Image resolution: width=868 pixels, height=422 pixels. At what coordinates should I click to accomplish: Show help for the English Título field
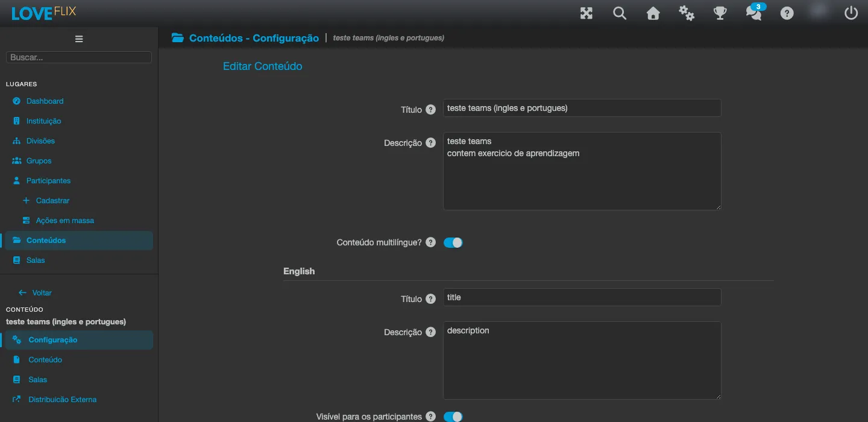(x=430, y=299)
